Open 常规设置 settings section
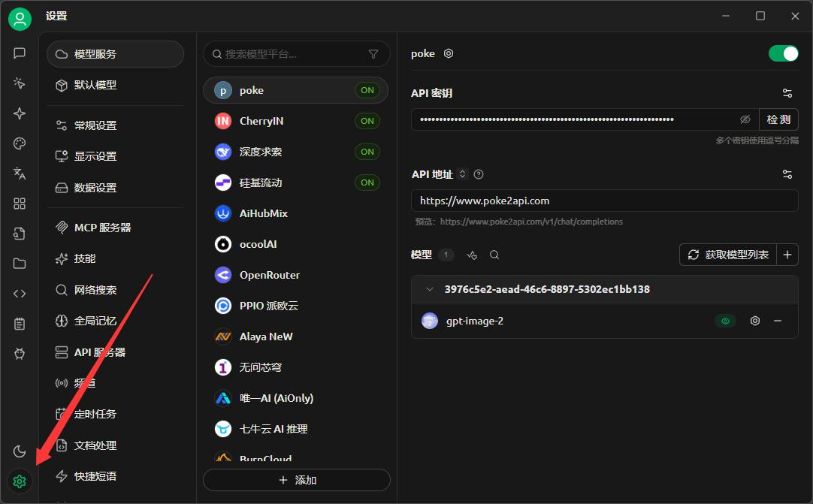Image resolution: width=813 pixels, height=504 pixels. coord(115,125)
